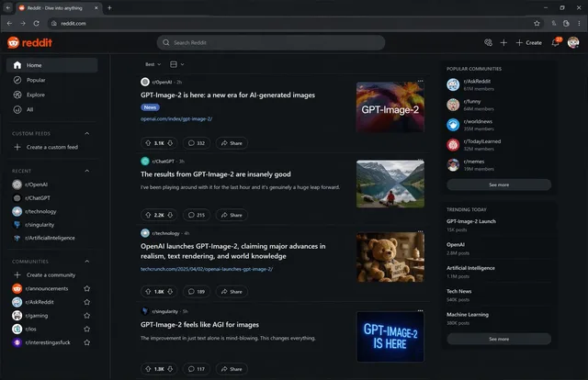588x380 pixels.
Task: Open the notifications bell icon
Action: (x=555, y=43)
